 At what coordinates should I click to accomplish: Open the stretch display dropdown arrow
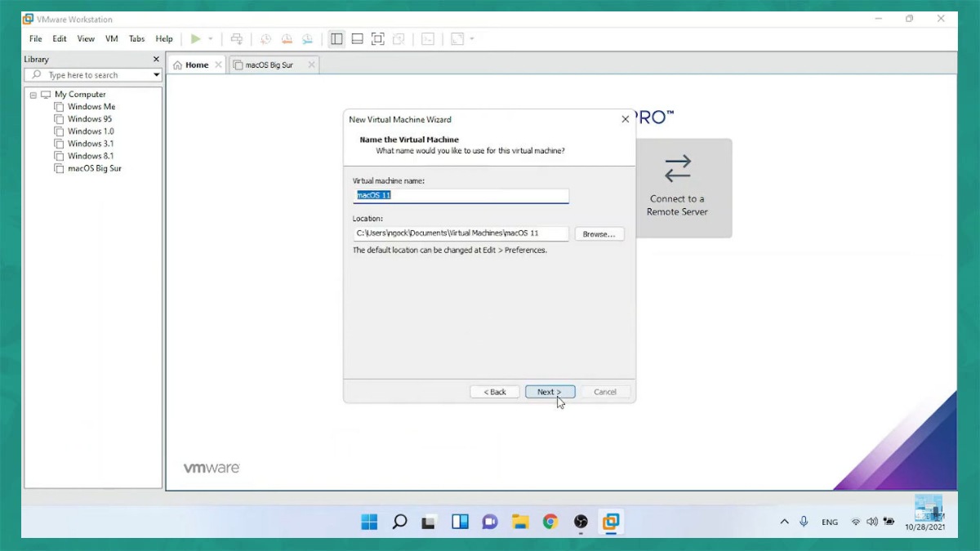coord(471,38)
